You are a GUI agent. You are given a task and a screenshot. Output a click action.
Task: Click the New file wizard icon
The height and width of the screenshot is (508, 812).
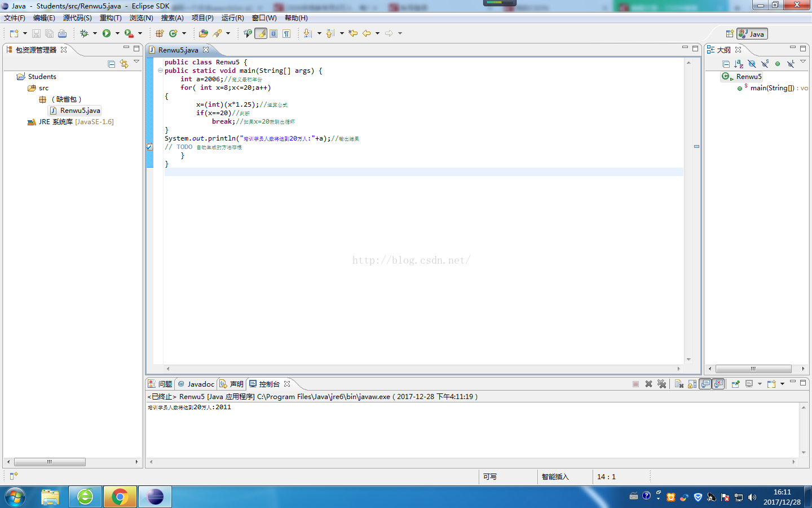14,33
